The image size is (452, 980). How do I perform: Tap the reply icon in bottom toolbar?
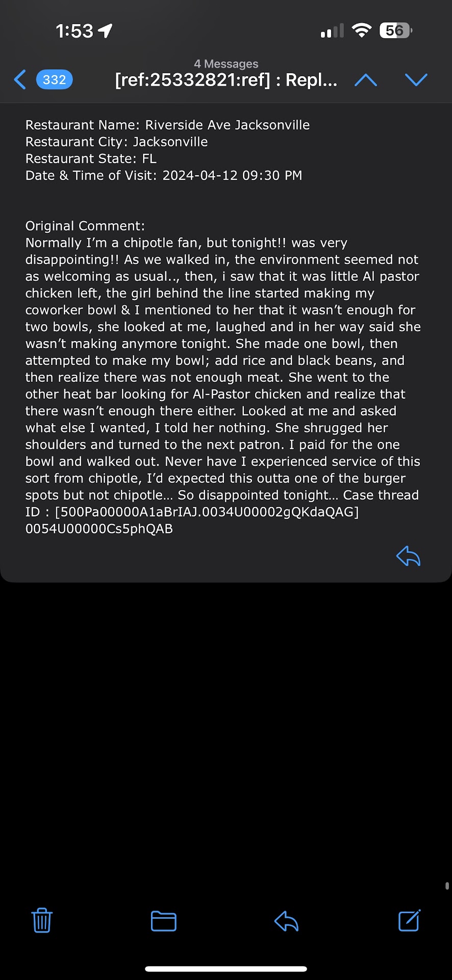point(286,921)
